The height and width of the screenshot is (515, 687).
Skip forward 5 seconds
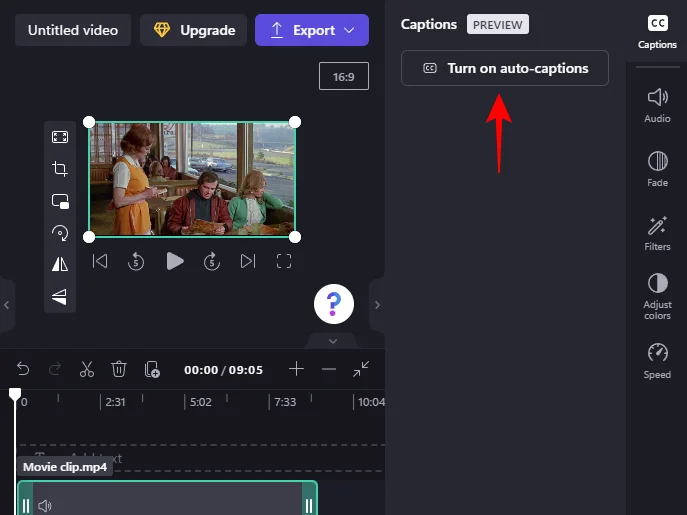[x=212, y=261]
